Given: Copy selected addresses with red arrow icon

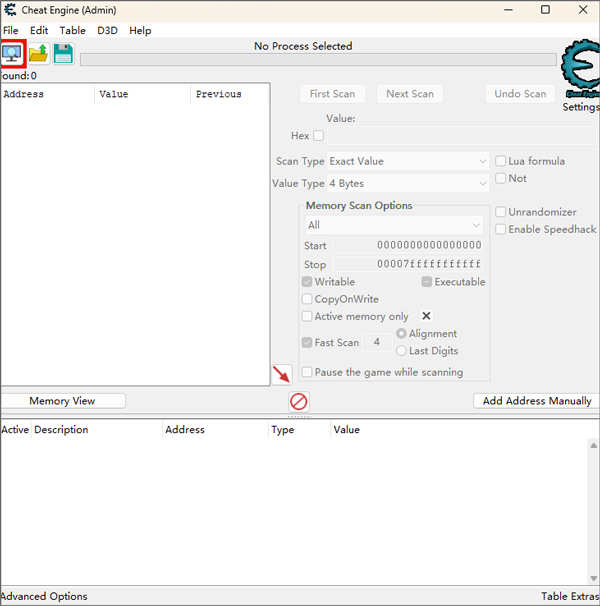Looking at the screenshot, I should 282,374.
